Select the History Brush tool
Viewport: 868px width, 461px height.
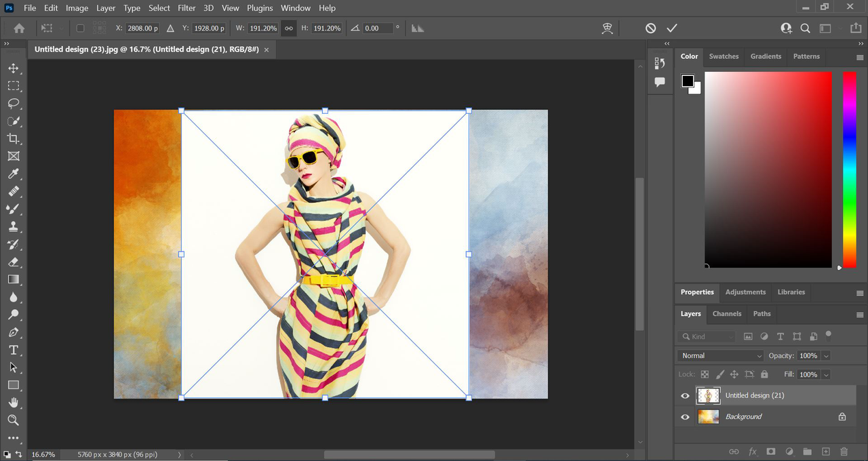13,245
